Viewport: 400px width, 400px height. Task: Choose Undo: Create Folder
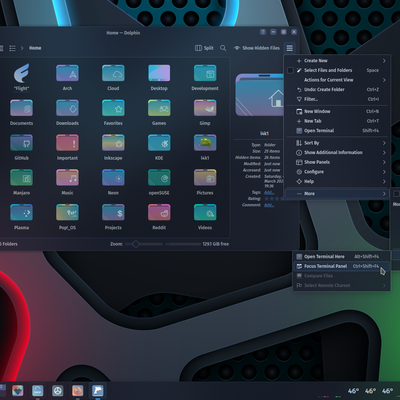(x=337, y=90)
